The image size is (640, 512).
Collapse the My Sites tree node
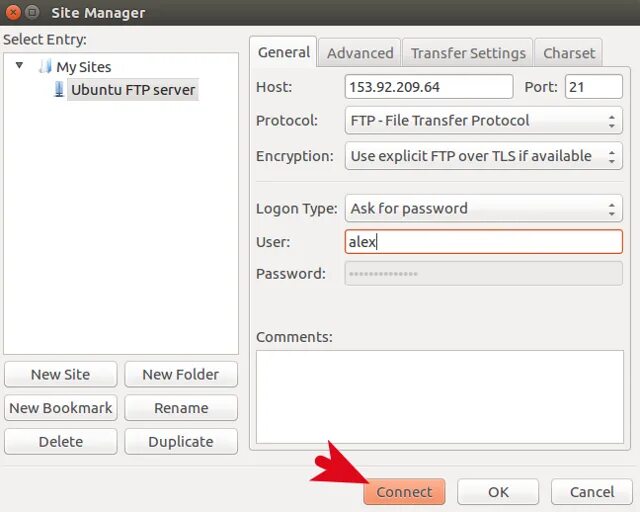click(x=19, y=65)
